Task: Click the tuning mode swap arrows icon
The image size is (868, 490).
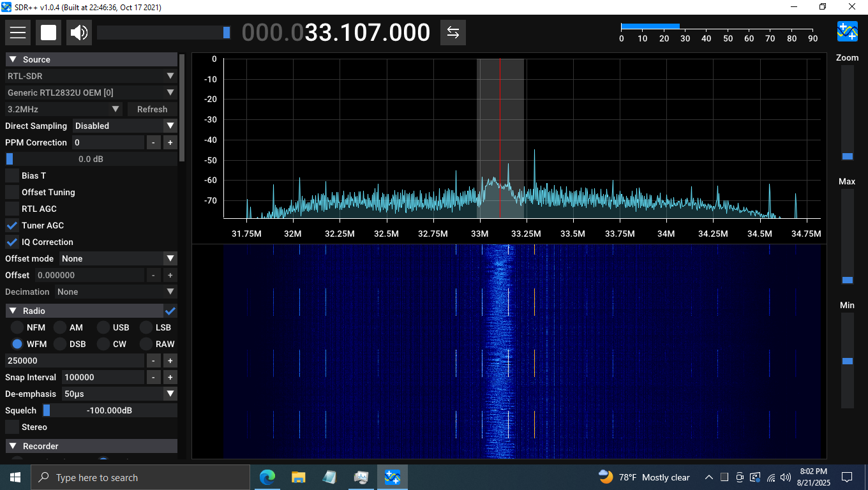Action: (x=453, y=33)
